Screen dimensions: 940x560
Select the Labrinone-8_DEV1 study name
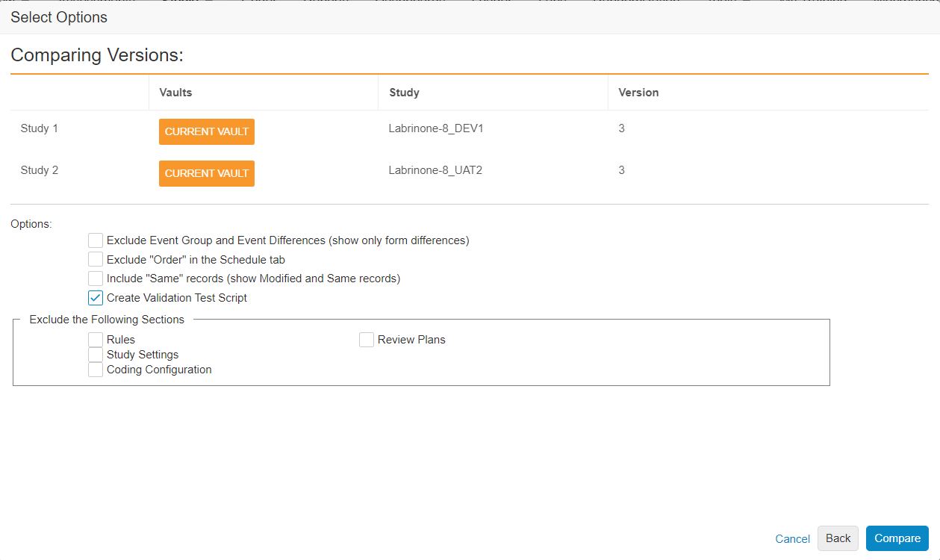pyautogui.click(x=436, y=128)
